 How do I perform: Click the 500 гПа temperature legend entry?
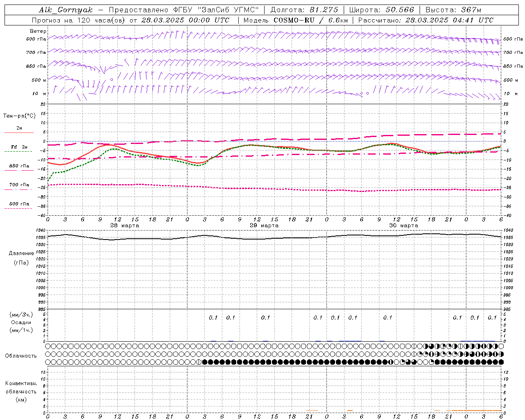click(19, 204)
